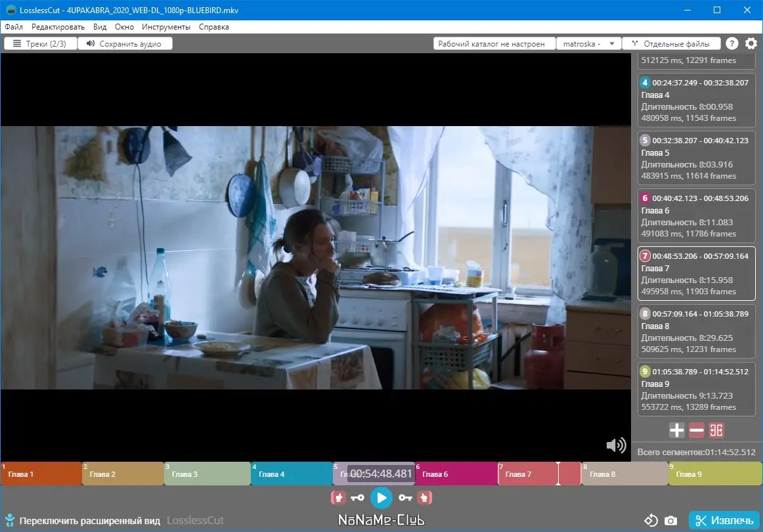Select segment 5 Глава 5 in list
Viewport: 763px width, 532px height.
point(696,158)
